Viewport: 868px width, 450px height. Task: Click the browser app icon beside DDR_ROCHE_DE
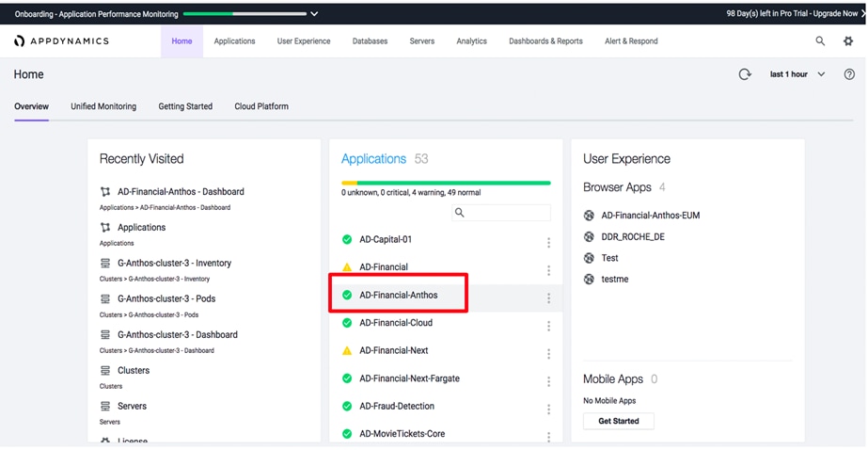click(x=589, y=236)
